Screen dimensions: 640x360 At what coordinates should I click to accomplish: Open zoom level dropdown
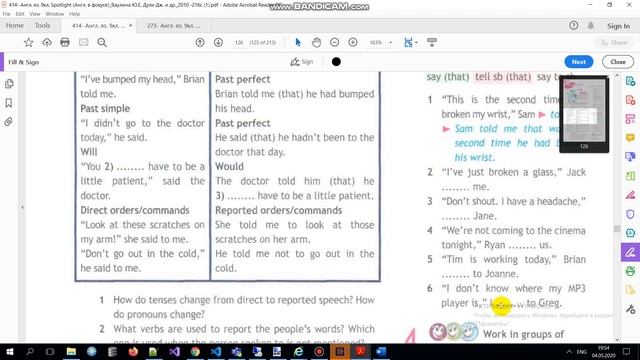coord(391,42)
